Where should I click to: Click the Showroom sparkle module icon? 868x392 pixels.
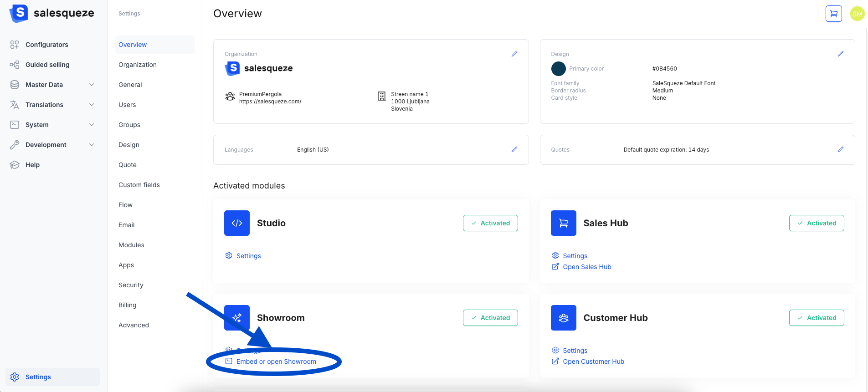(237, 318)
